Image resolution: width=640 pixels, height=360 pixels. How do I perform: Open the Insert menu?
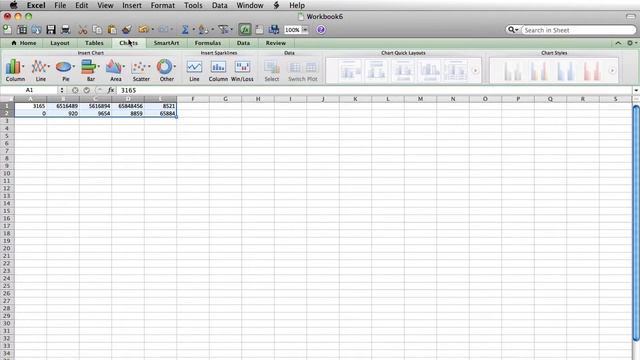click(132, 5)
